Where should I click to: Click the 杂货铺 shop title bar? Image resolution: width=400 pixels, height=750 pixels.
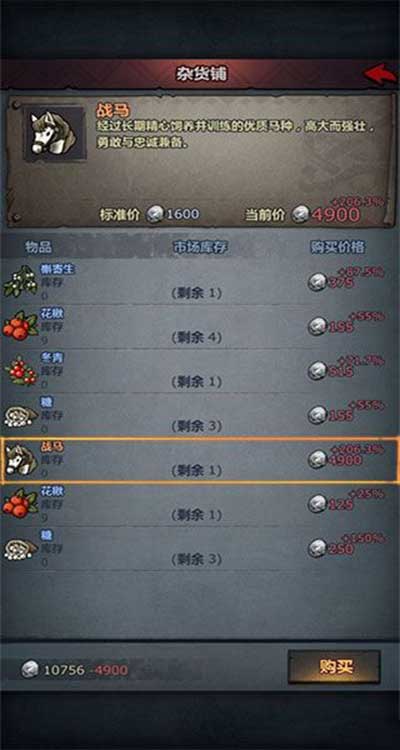[200, 74]
